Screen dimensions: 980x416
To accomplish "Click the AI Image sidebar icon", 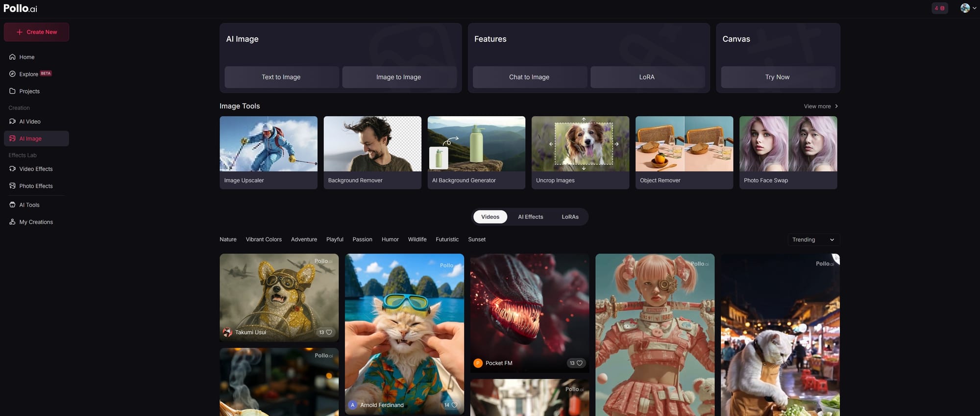I will tap(12, 138).
